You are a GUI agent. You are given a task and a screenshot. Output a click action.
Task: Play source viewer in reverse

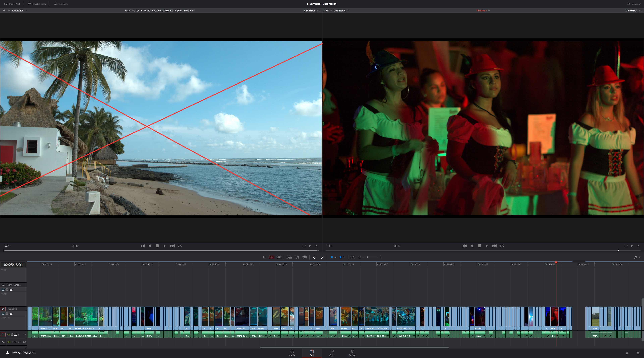tap(150, 246)
